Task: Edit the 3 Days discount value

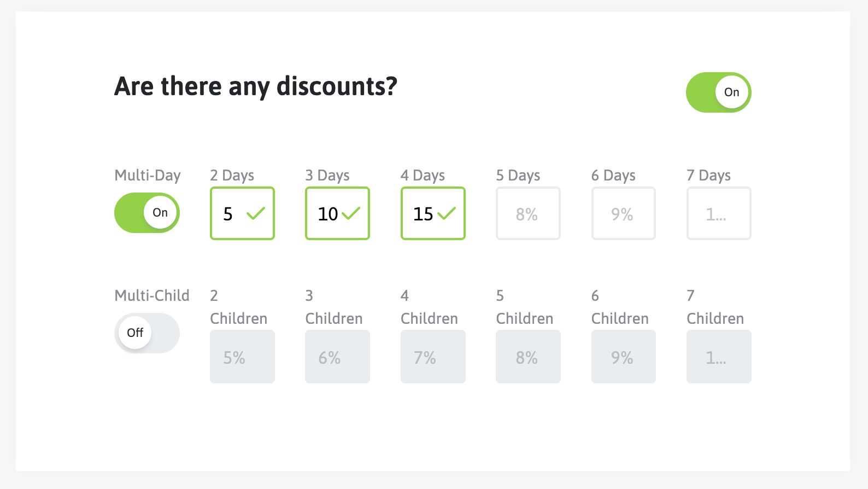Action: (x=327, y=214)
